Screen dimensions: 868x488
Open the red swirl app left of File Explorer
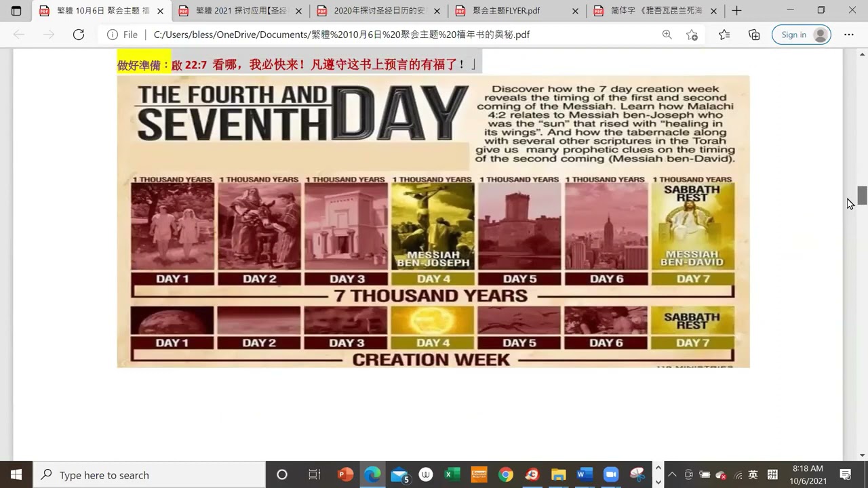(532, 474)
